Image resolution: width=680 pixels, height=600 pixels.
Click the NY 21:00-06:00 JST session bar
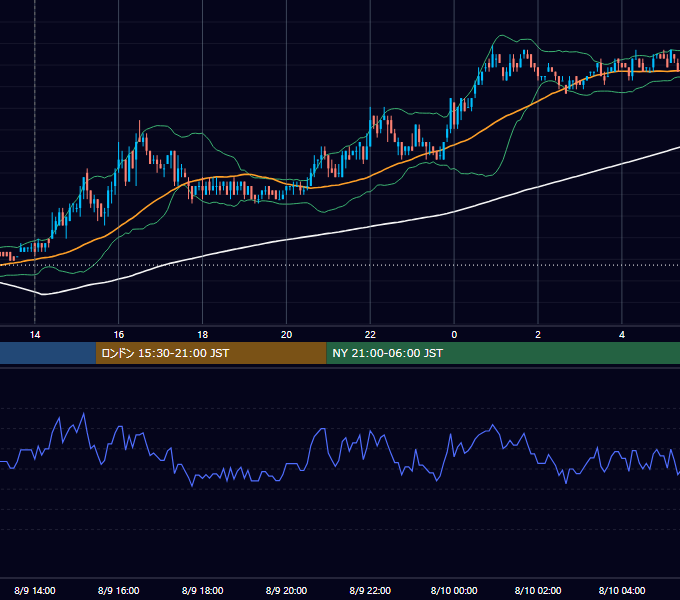point(503,353)
